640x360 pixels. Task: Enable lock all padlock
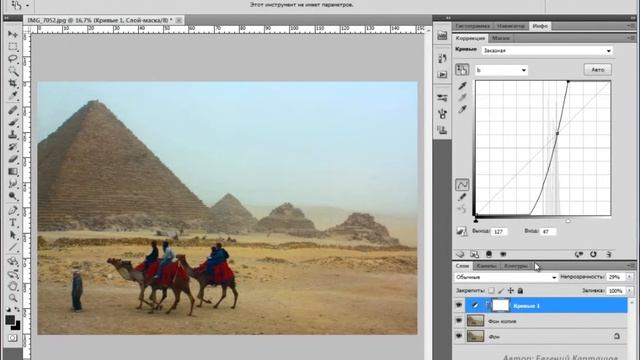click(520, 291)
